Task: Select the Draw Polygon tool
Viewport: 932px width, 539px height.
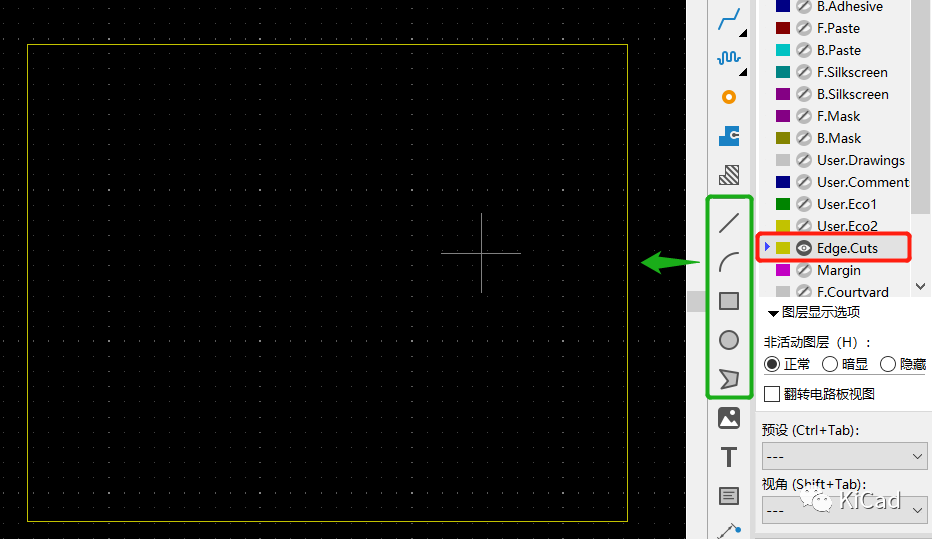Action: click(x=729, y=379)
